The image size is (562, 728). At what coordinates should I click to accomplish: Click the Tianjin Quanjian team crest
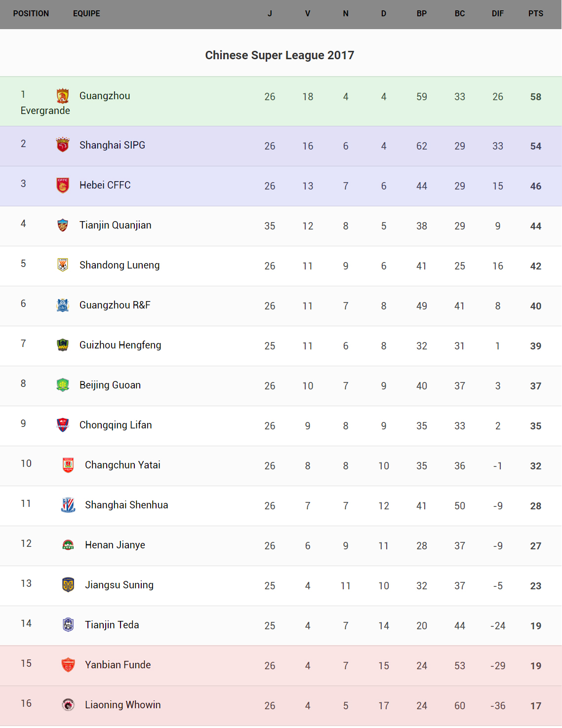pyautogui.click(x=63, y=225)
